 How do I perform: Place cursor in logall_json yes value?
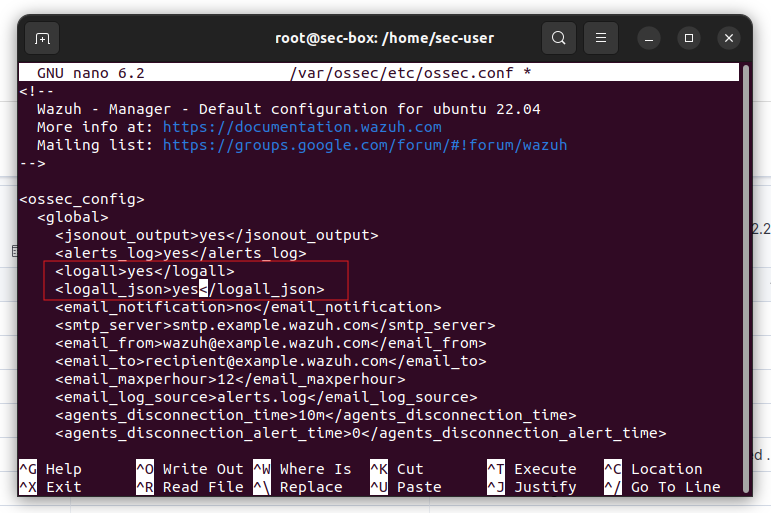(185, 289)
